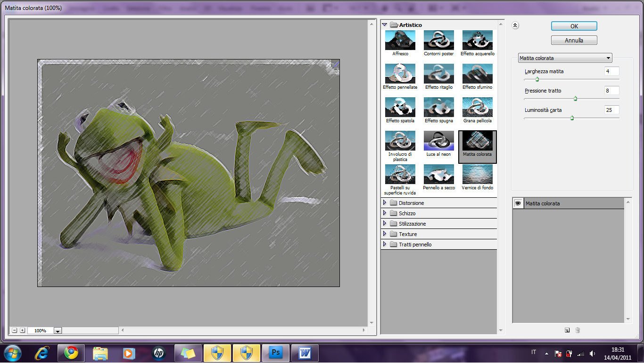Open the Stilizzazione folder
The height and width of the screenshot is (363, 644).
click(385, 224)
